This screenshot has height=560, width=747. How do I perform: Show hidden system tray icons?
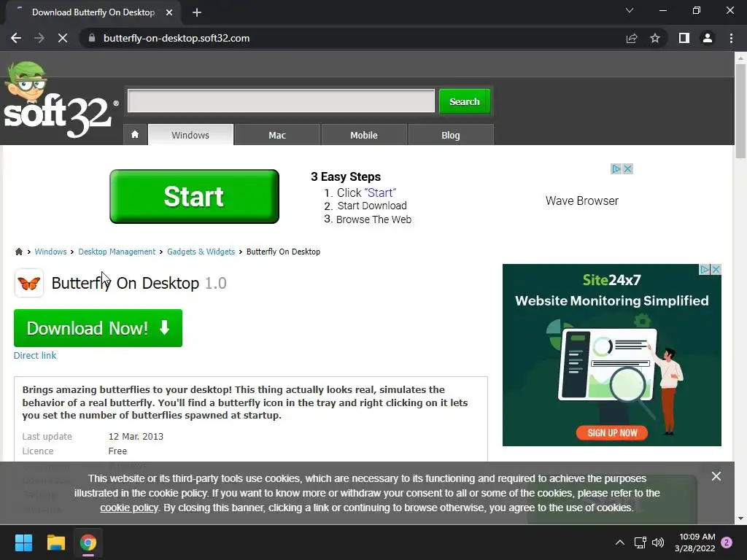tap(620, 542)
